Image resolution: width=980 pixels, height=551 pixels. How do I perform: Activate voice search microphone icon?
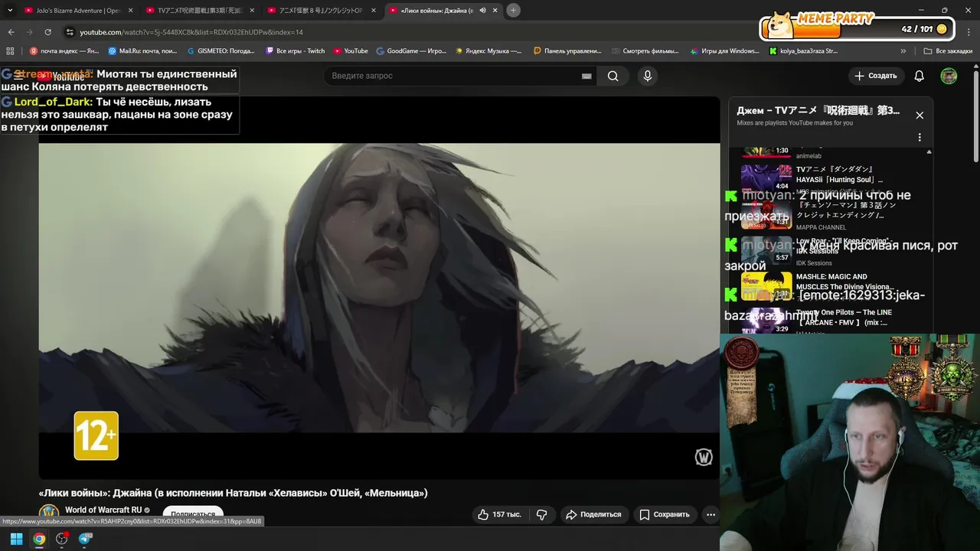tap(647, 76)
